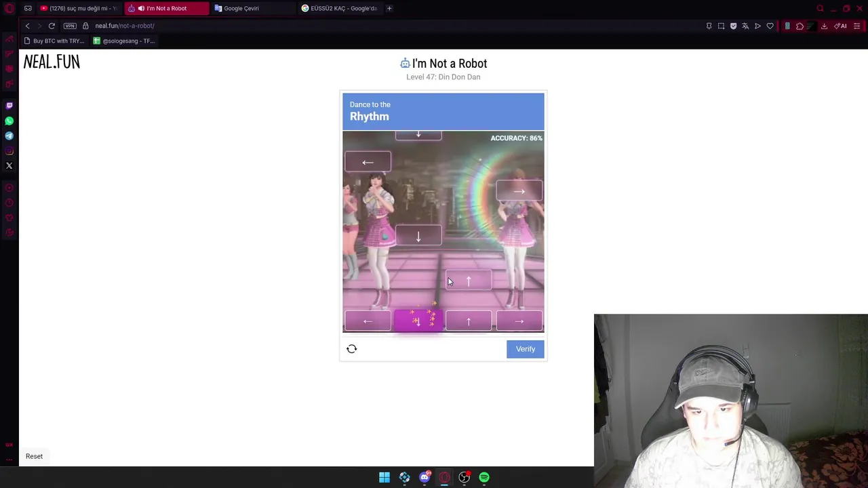The width and height of the screenshot is (868, 488).
Task: Reload the current page
Action: (x=52, y=26)
